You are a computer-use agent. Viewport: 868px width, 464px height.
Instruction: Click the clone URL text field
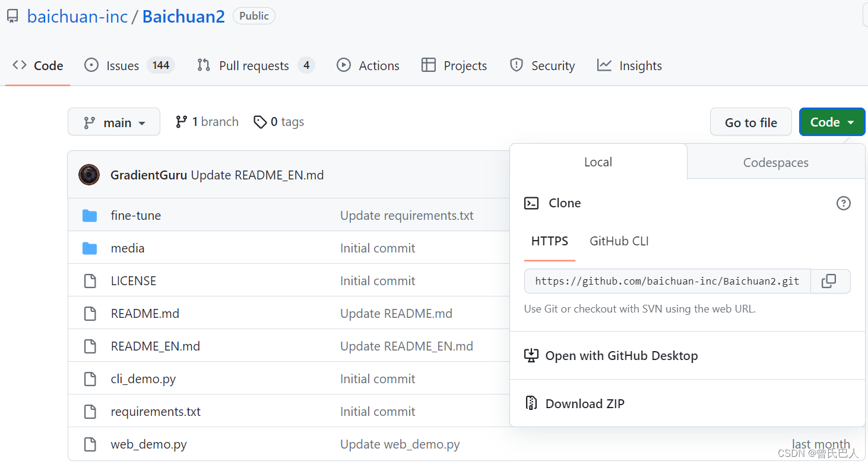click(667, 281)
